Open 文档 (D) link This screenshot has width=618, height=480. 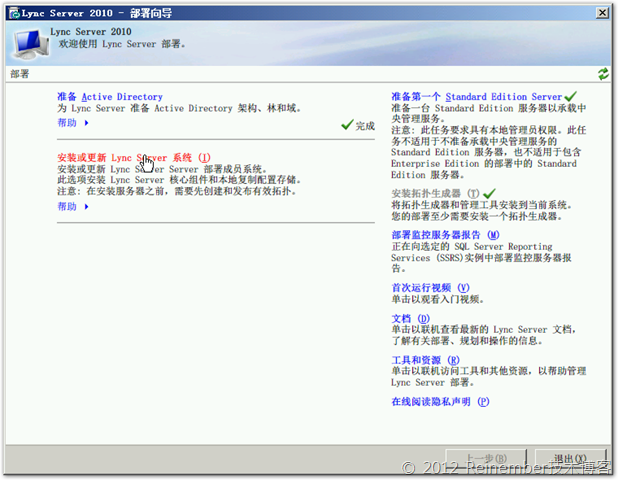click(x=410, y=318)
